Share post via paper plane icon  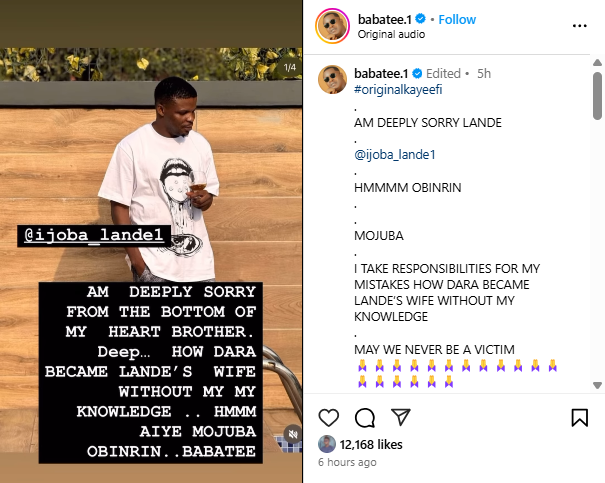[x=401, y=417]
